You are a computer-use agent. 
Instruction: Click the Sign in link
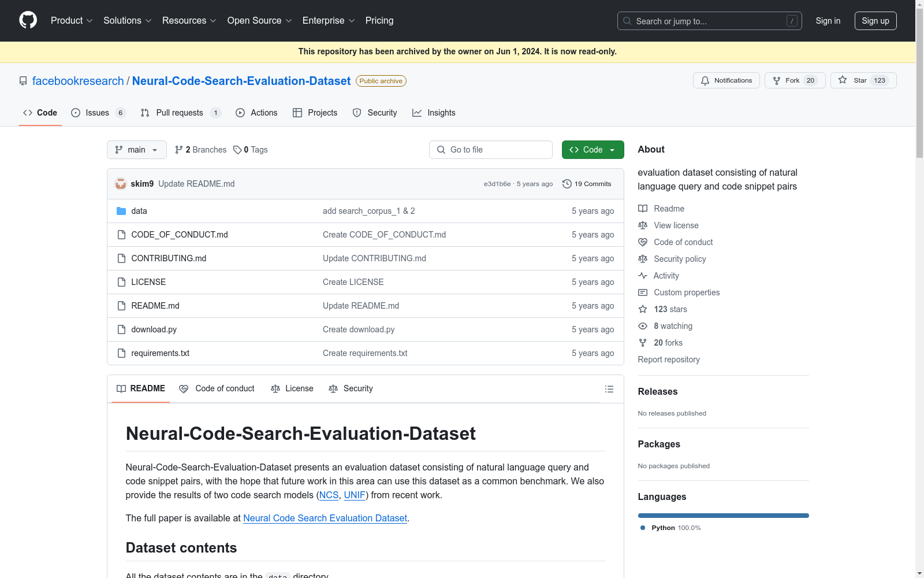tap(828, 21)
